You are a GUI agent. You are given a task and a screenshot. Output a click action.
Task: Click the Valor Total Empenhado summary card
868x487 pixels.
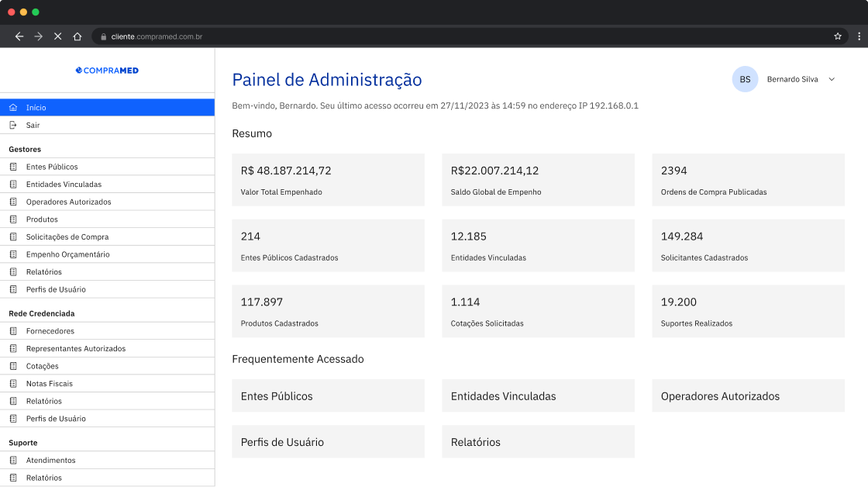click(x=328, y=179)
